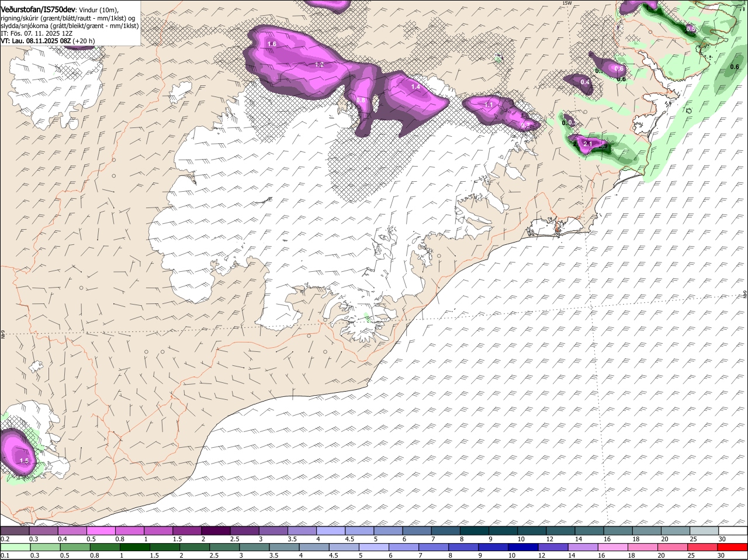The image size is (748, 560).
Task: Click the 'IT: Fös. 07. 11. 2025 12Z' line
Action: pos(36,33)
